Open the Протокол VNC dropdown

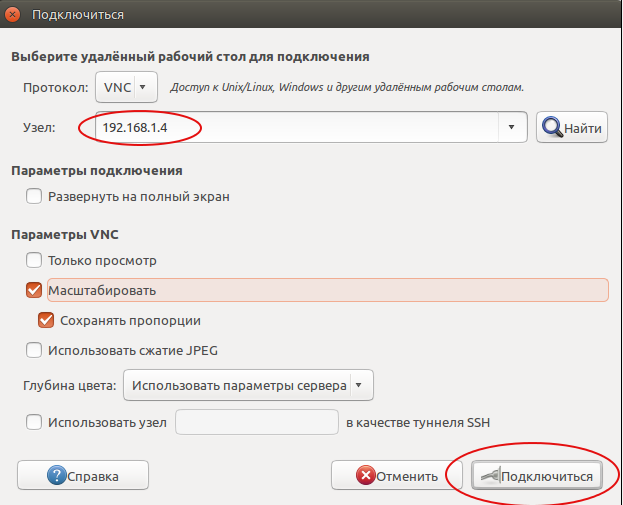click(x=126, y=88)
